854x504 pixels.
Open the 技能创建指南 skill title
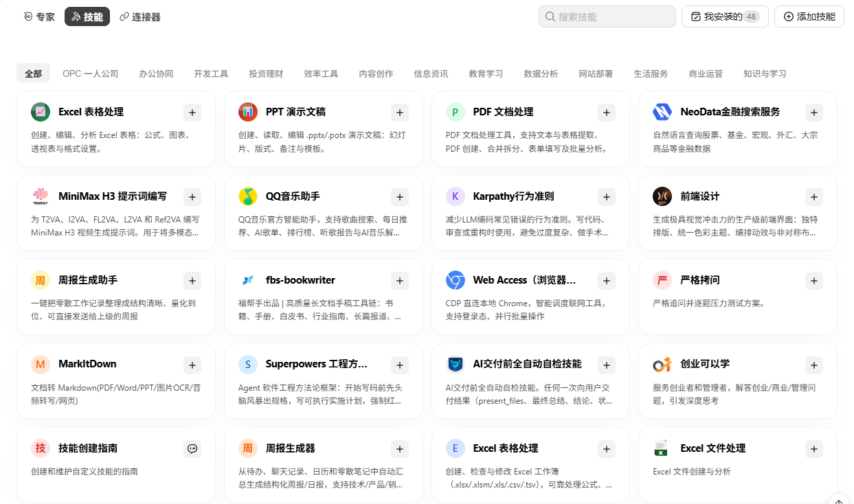point(88,448)
